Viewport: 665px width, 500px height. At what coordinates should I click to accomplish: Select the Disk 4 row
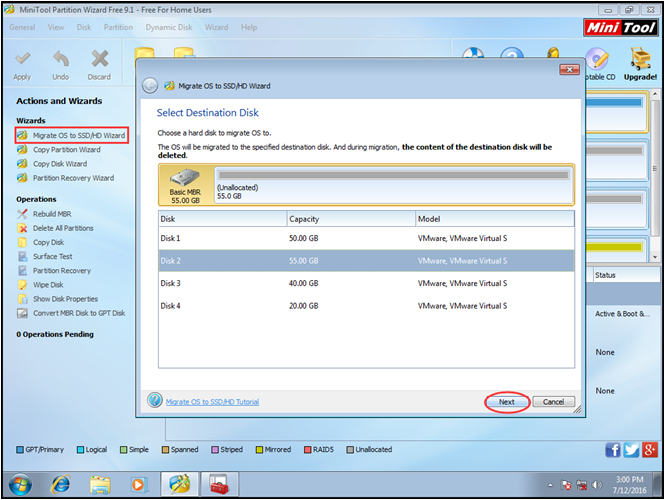pyautogui.click(x=366, y=306)
